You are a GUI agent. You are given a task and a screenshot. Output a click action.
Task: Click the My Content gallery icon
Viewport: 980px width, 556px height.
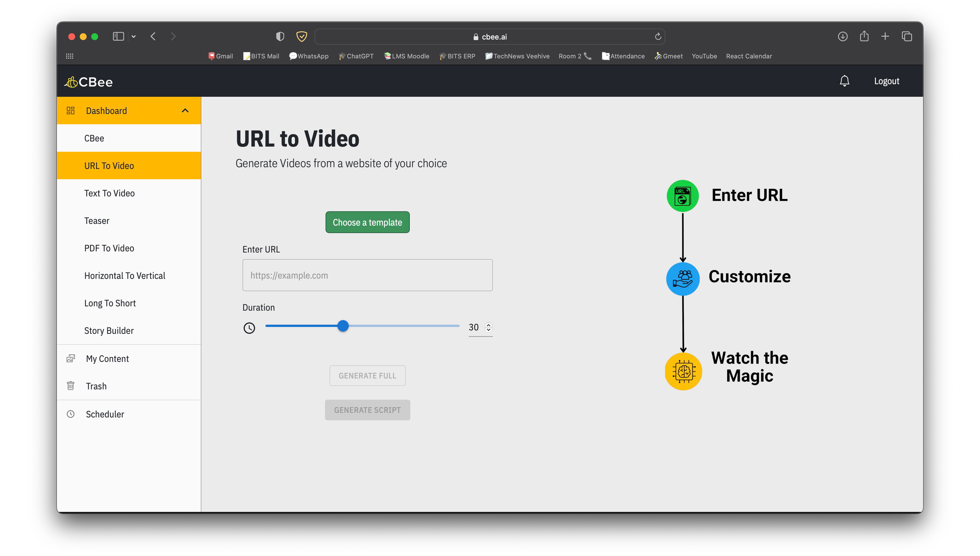pos(71,359)
